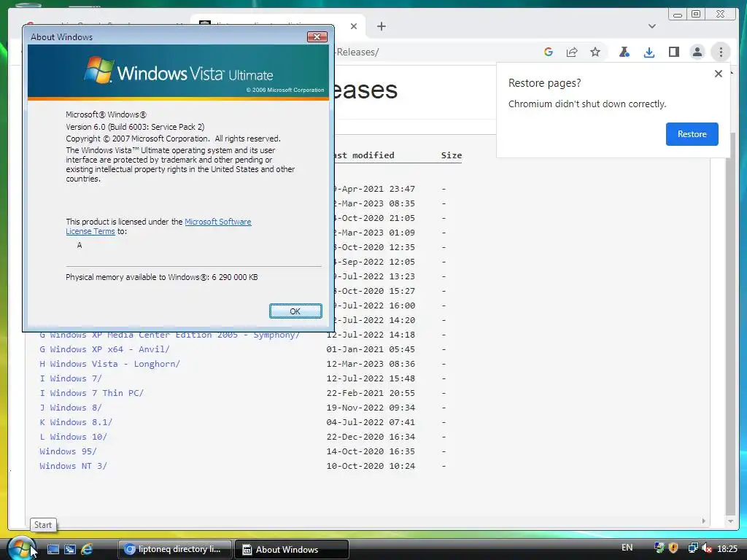This screenshot has height=560, width=747.
Task: Open Chrome Labs flask icon
Action: 624,52
